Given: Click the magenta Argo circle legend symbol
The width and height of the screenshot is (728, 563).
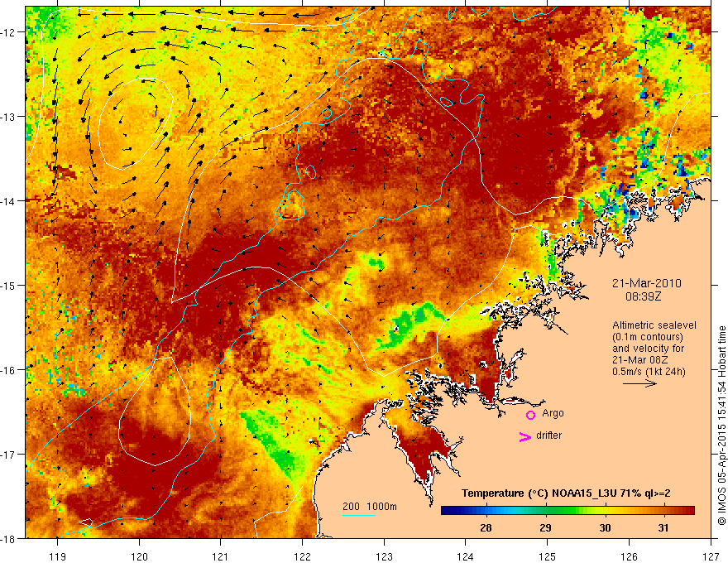Looking at the screenshot, I should pos(530,415).
